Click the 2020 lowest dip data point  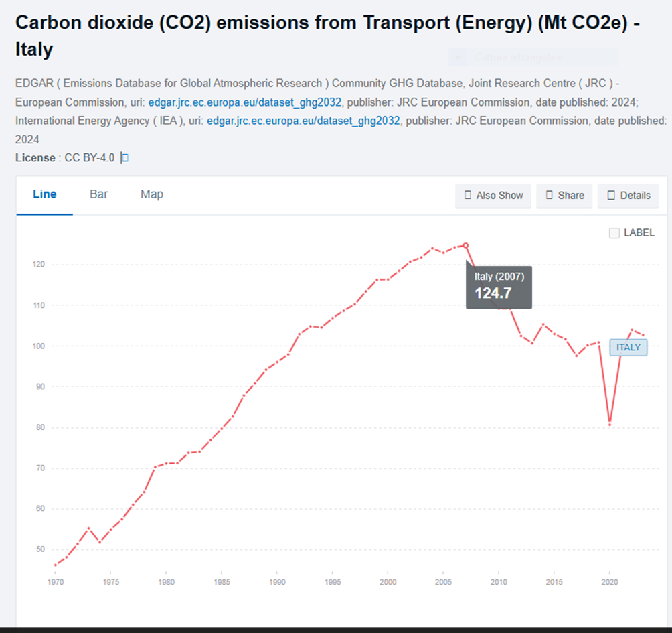(x=610, y=423)
